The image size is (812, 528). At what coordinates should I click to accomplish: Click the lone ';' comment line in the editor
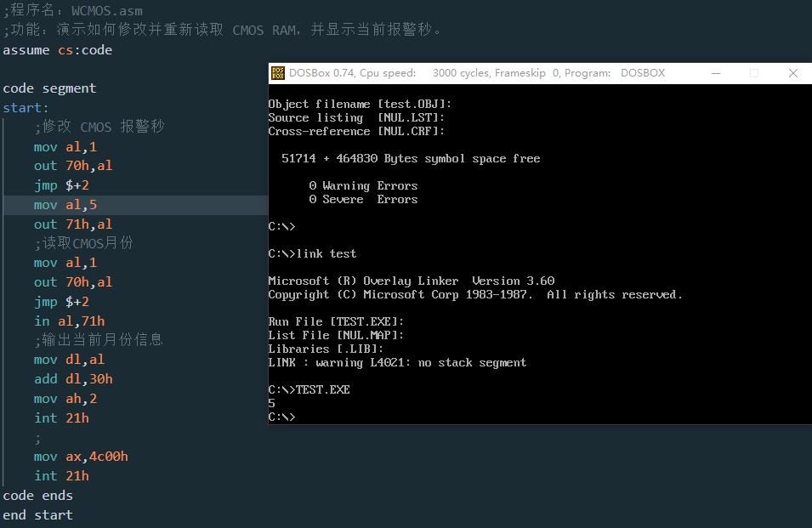point(37,439)
